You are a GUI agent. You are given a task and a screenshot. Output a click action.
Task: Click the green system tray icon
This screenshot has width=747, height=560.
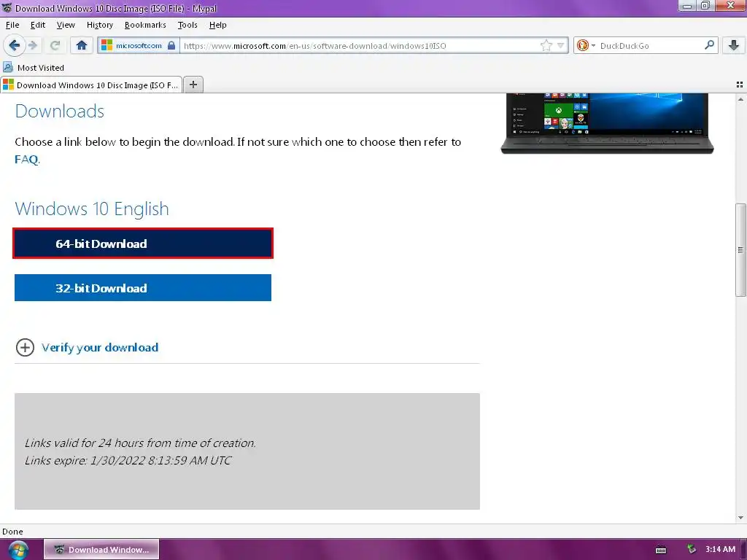click(x=692, y=549)
